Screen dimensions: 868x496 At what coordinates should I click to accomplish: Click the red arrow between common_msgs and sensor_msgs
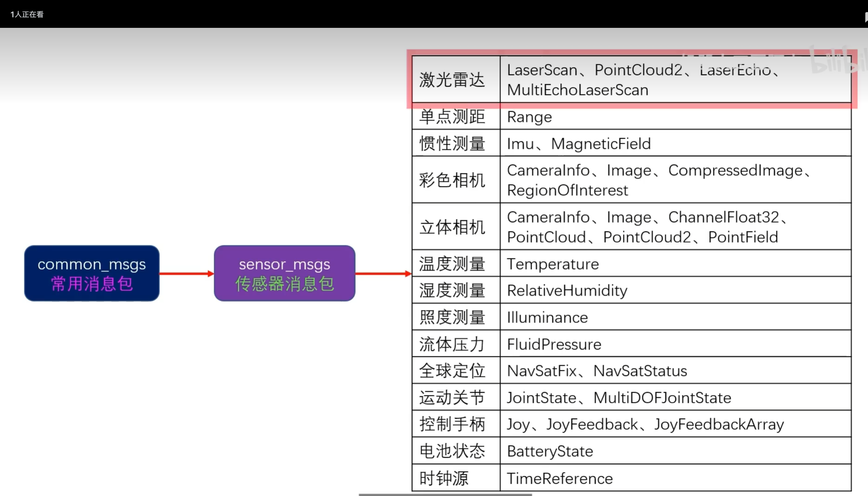point(186,274)
